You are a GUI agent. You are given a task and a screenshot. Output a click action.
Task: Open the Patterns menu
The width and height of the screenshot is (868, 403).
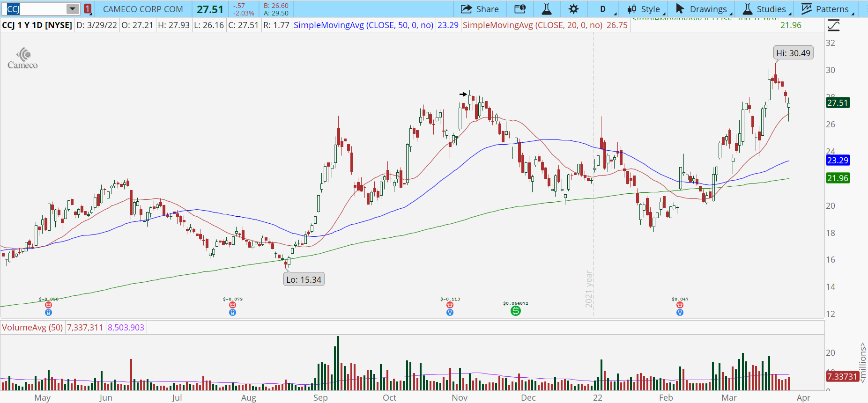[x=827, y=9]
